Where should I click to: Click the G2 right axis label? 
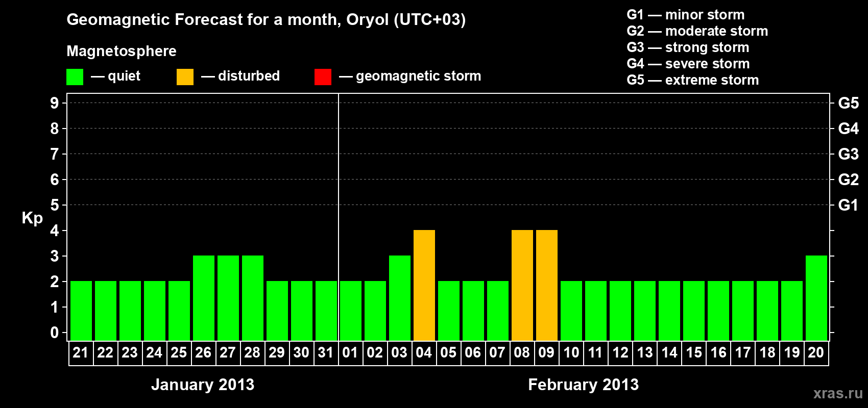point(849,180)
